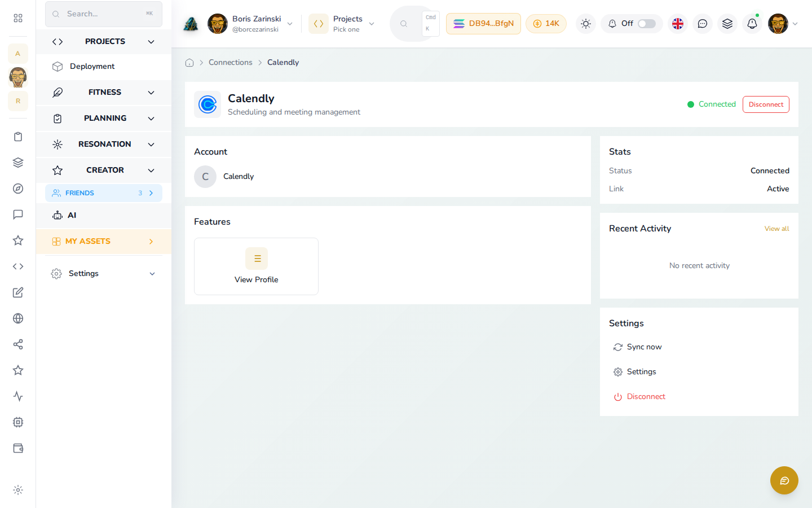Open the apps grid icon in left rail

(x=18, y=18)
